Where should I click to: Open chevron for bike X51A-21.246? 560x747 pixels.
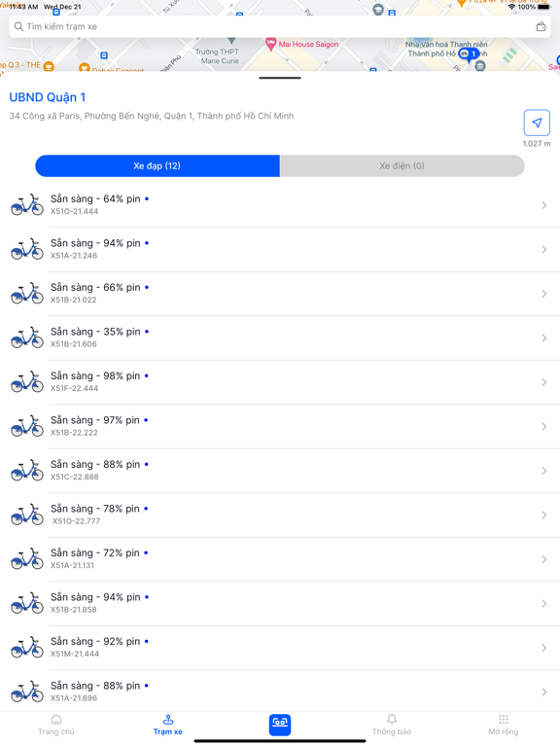[544, 250]
